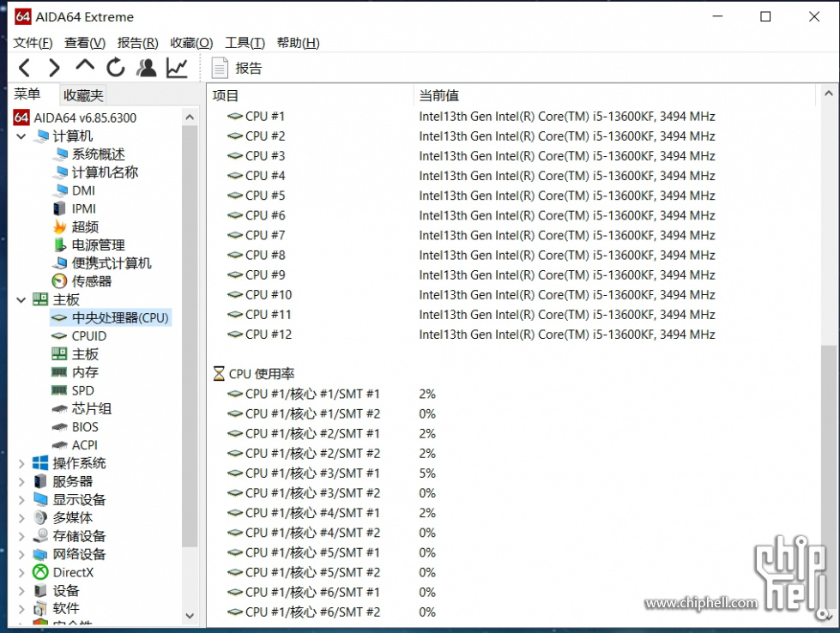Screen dimensions: 840x633
Task: Expand the 存储设备 tree node
Action: [x=21, y=537]
